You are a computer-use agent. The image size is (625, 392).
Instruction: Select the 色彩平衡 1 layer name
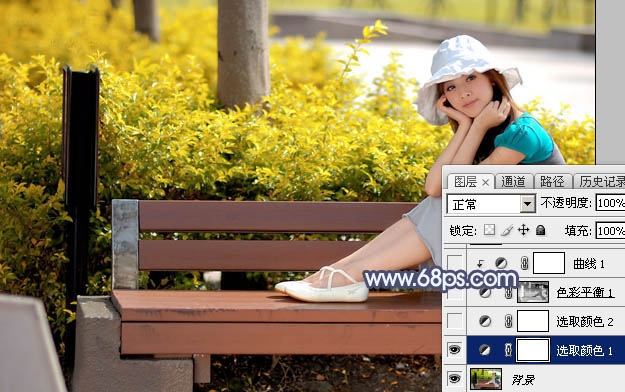coord(585,293)
